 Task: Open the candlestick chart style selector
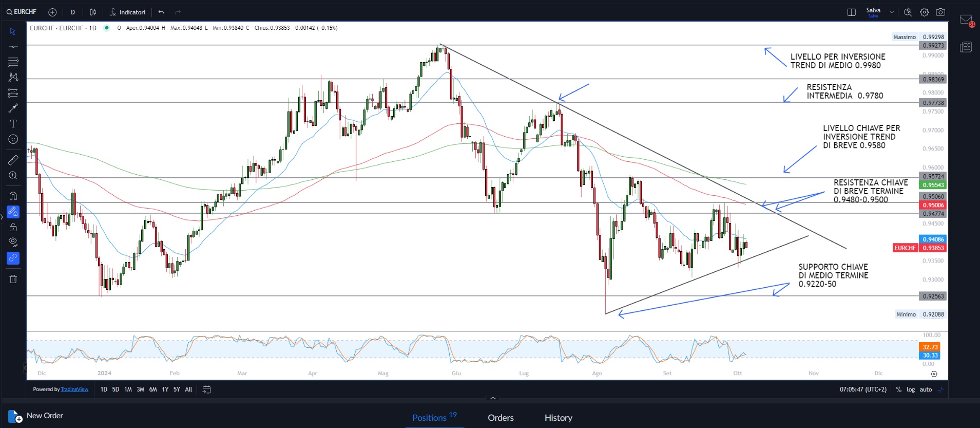coord(93,12)
